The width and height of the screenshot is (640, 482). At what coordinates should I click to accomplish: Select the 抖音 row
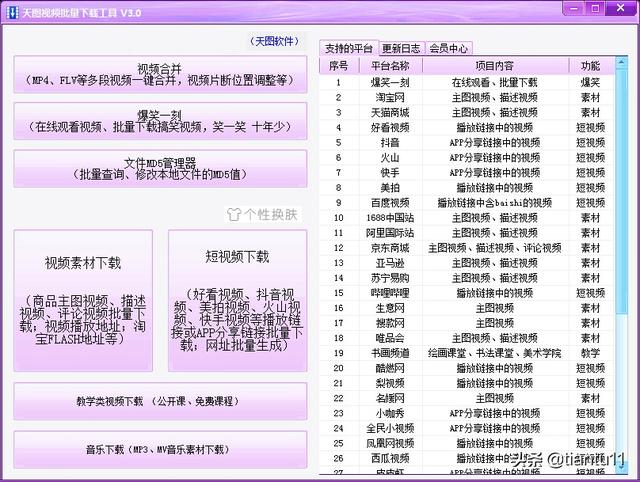click(x=467, y=143)
